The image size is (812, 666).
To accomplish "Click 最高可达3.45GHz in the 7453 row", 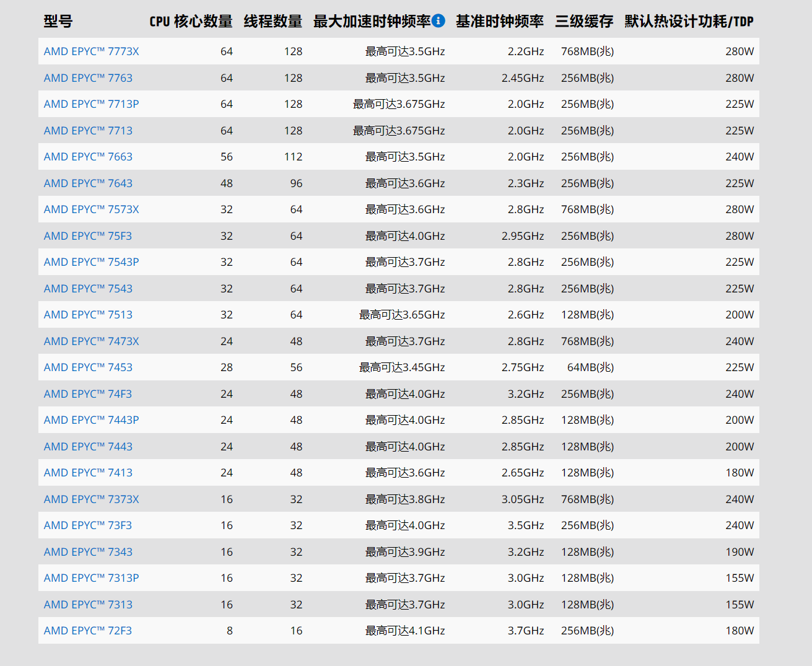I will [x=402, y=367].
